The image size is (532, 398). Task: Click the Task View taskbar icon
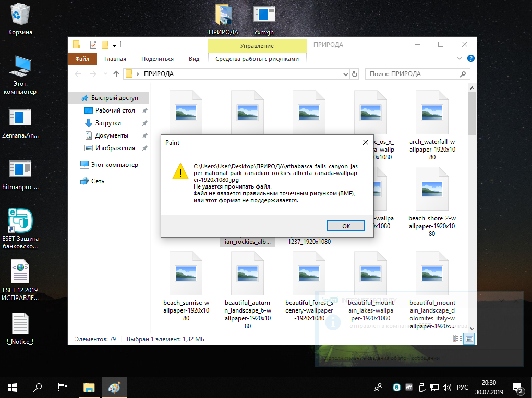point(62,388)
